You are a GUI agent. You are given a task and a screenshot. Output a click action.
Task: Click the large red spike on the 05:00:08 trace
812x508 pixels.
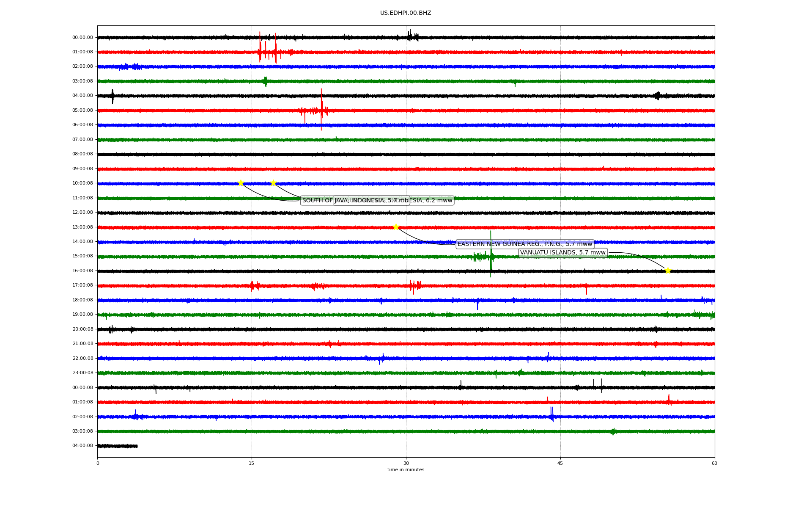pyautogui.click(x=321, y=109)
